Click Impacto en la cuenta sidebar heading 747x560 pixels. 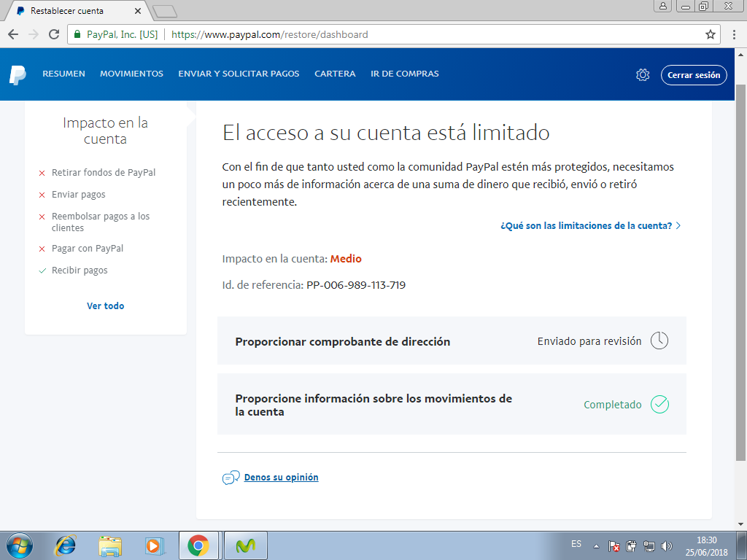105,131
